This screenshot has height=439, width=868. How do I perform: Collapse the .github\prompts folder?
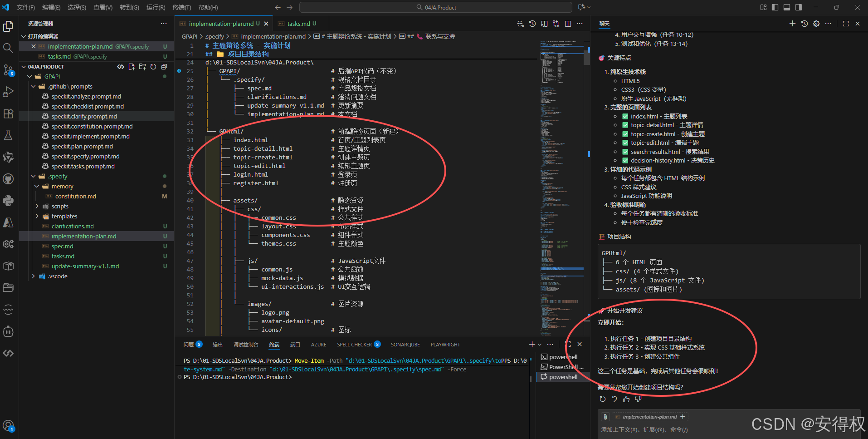pyautogui.click(x=33, y=86)
